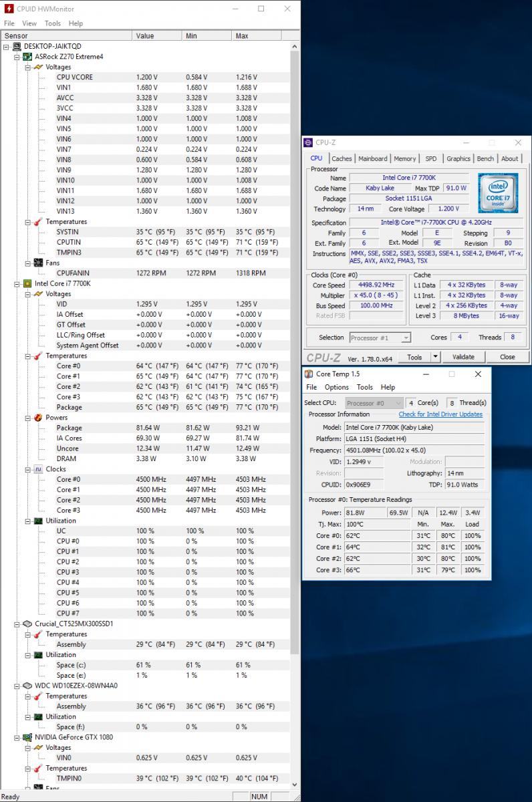Screen dimensions: 532x802
Task: Click the CPU-Z Tools button
Action: pyautogui.click(x=415, y=357)
